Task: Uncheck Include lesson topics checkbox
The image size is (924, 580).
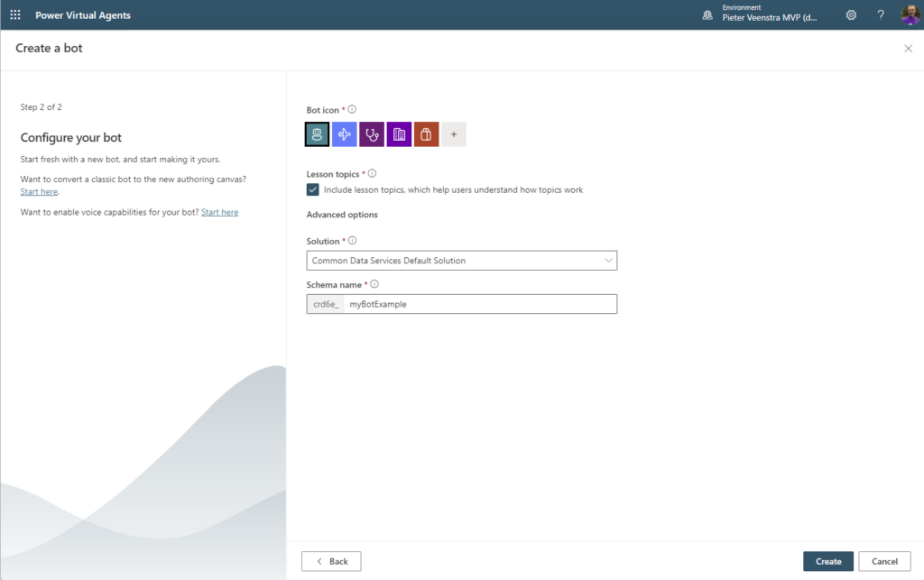Action: click(x=313, y=189)
